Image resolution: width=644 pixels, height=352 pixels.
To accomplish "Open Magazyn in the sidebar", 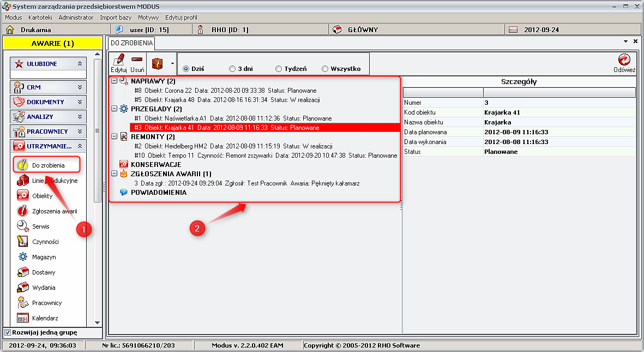I will tap(44, 257).
